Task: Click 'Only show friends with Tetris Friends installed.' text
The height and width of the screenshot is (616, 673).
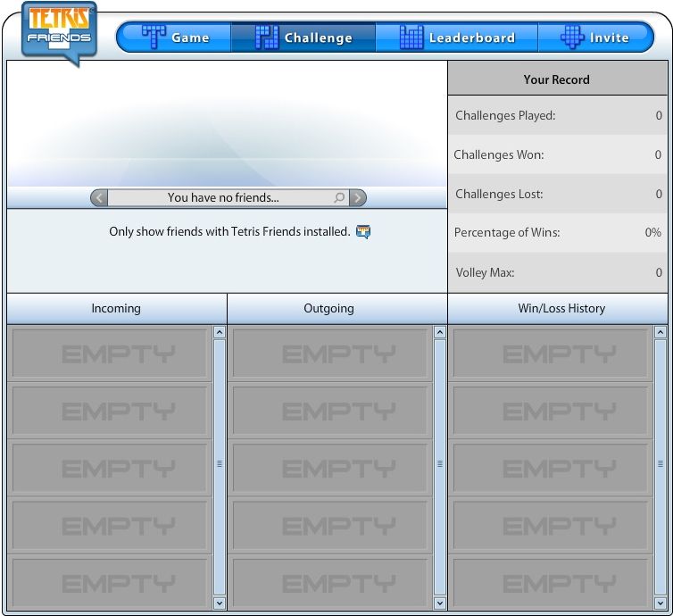Action: pyautogui.click(x=229, y=232)
